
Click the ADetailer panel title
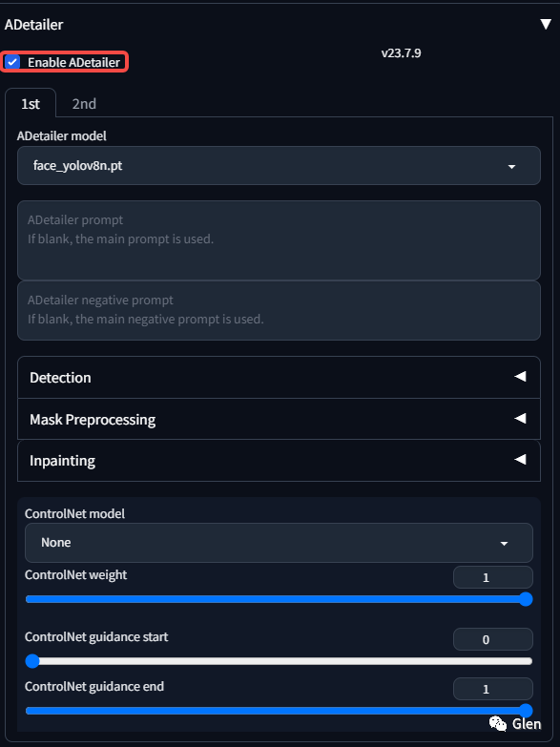point(33,24)
